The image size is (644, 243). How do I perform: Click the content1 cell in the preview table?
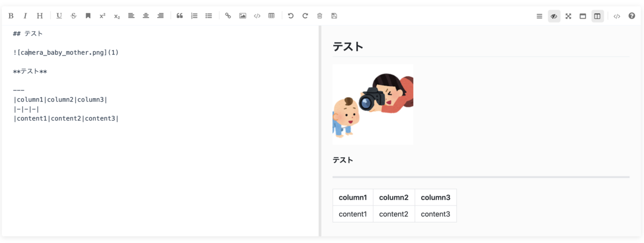pyautogui.click(x=353, y=214)
